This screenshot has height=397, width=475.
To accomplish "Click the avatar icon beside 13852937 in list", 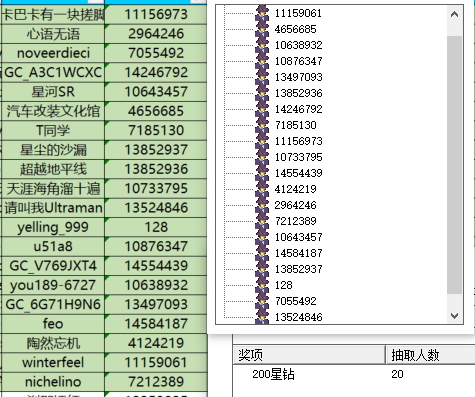I will [x=262, y=269].
